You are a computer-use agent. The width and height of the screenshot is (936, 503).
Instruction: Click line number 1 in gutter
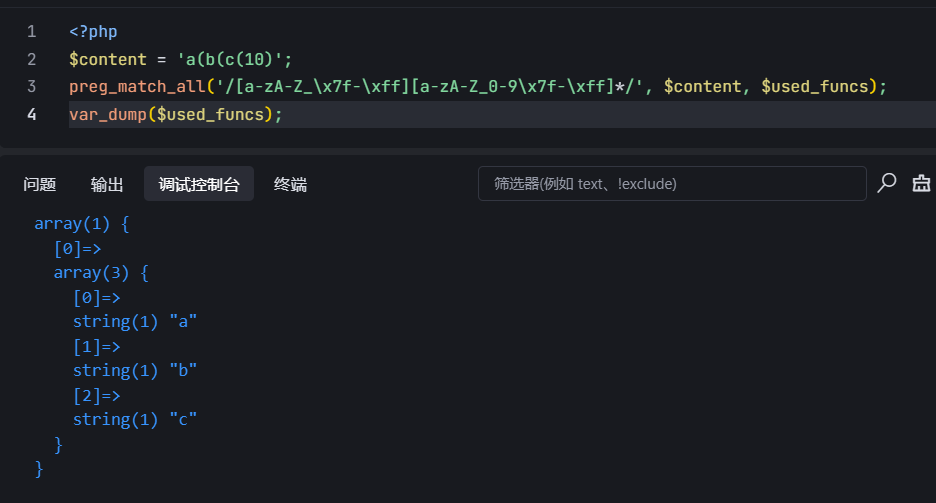click(32, 32)
